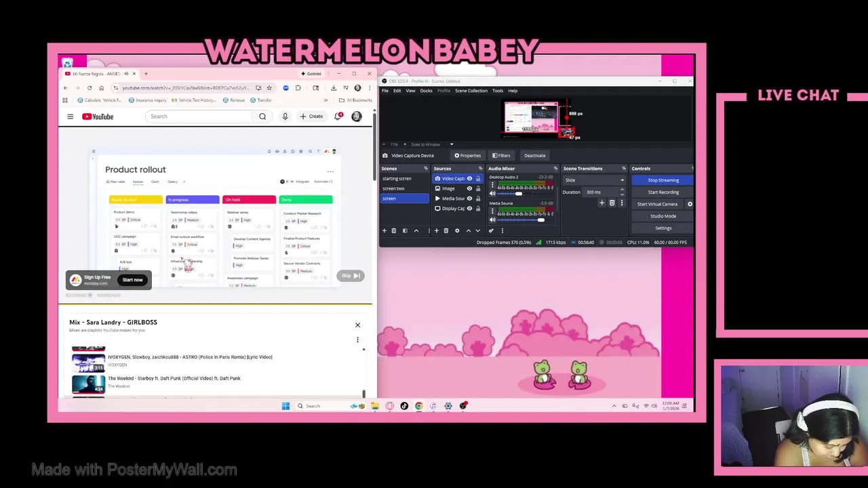Viewport: 868px width, 488px height.
Task: Select the 'screen two' scene
Action: pos(404,188)
